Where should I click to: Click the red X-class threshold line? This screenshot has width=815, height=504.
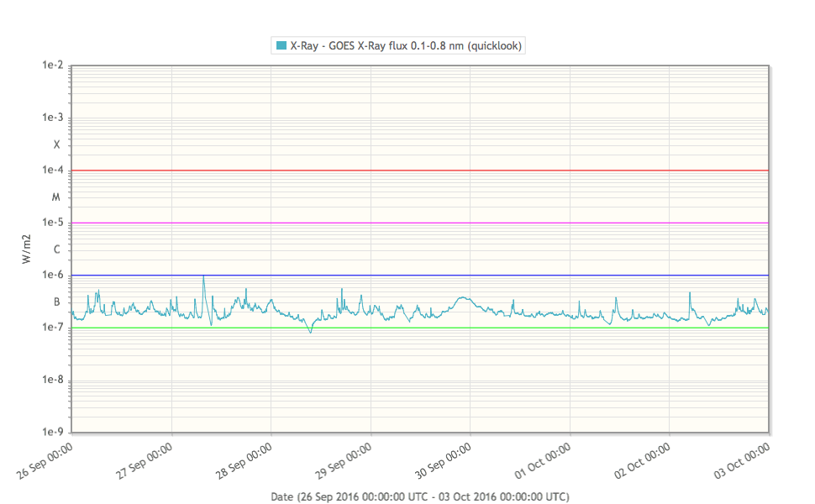[420, 171]
